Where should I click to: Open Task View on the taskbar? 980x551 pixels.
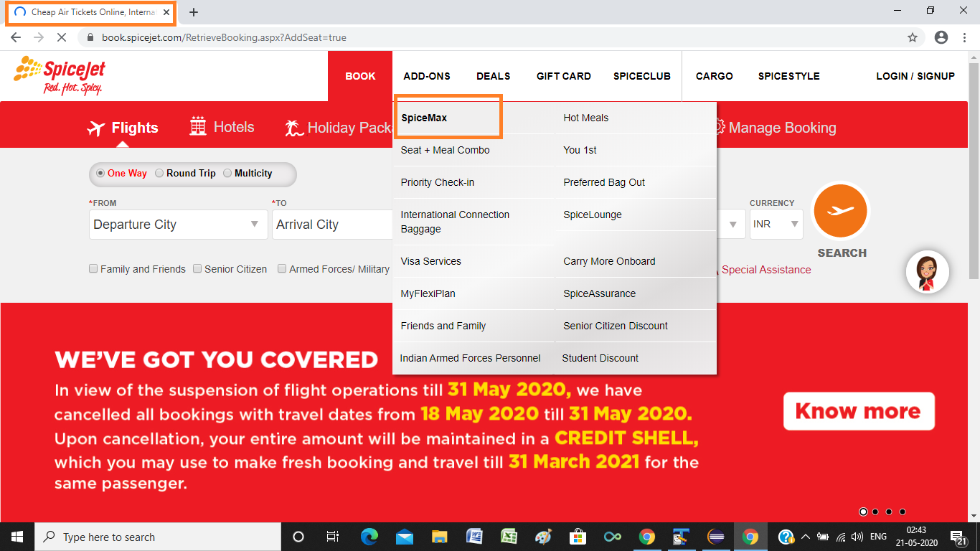point(333,537)
